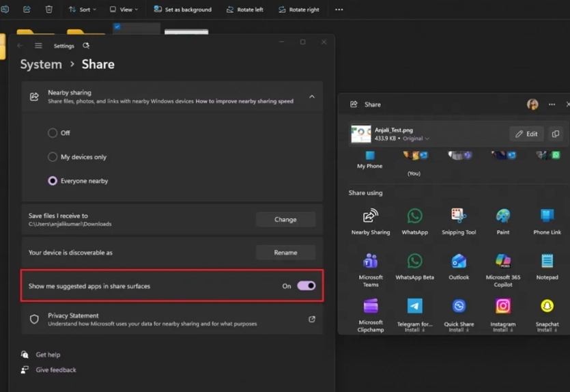
Task: Open the Privacy Statement external link
Action: pyautogui.click(x=312, y=319)
